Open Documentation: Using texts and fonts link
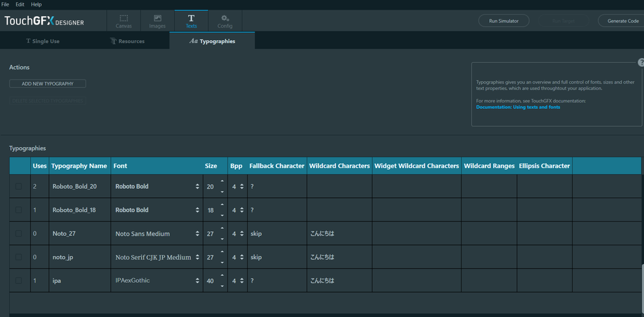Screen dimensions: 644x317 coord(518,107)
